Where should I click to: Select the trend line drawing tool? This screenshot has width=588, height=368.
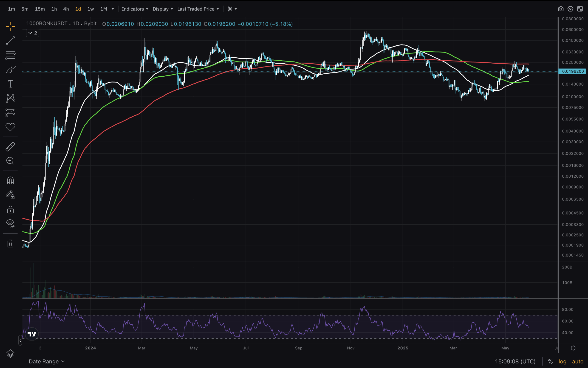pyautogui.click(x=10, y=41)
